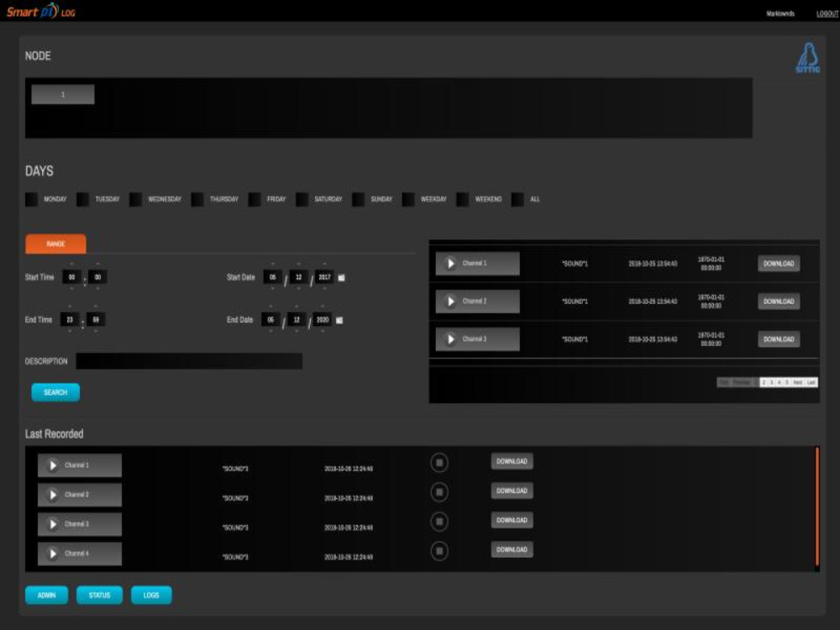Image resolution: width=840 pixels, height=630 pixels.
Task: Click the End Time minute field
Action: tap(96, 320)
